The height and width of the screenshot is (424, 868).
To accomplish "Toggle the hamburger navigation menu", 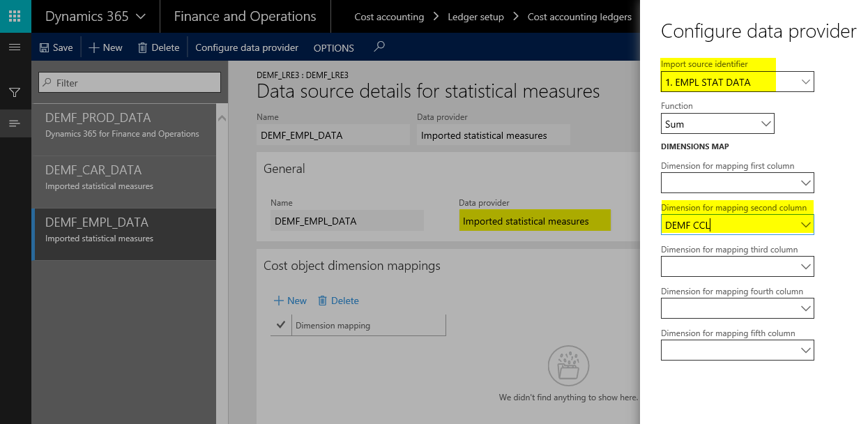I will (15, 47).
